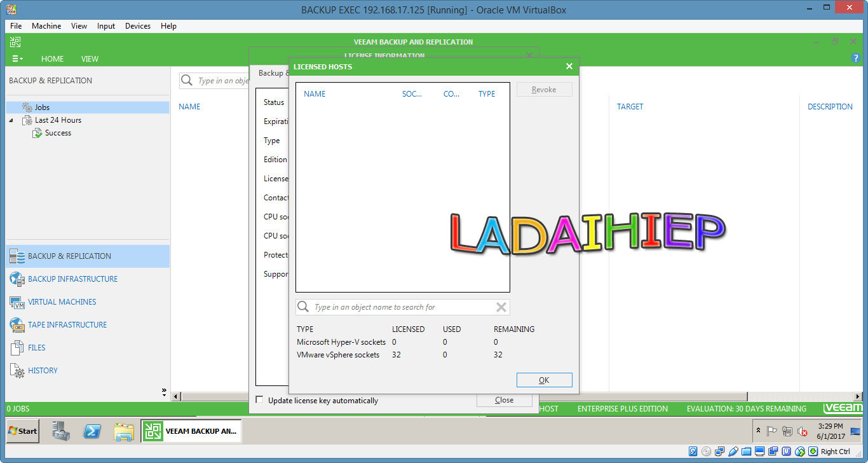
Task: Click VirtualBox optical disk icon
Action: [707, 452]
